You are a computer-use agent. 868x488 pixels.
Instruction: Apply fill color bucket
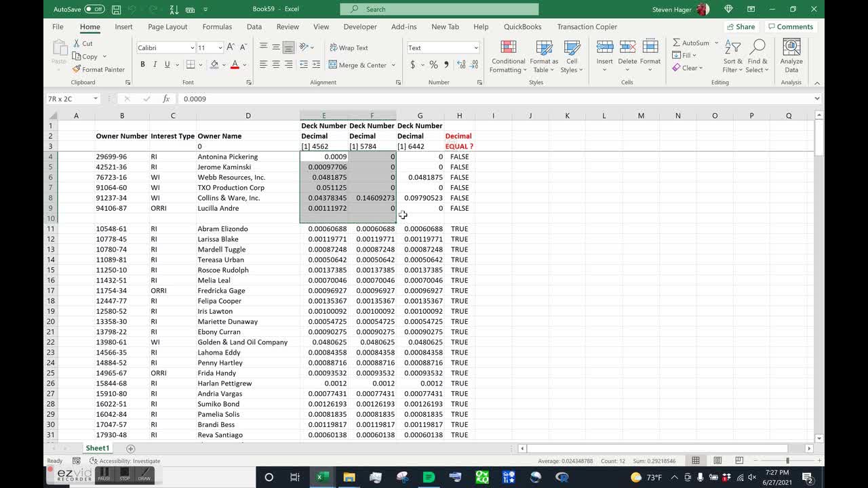coord(214,64)
